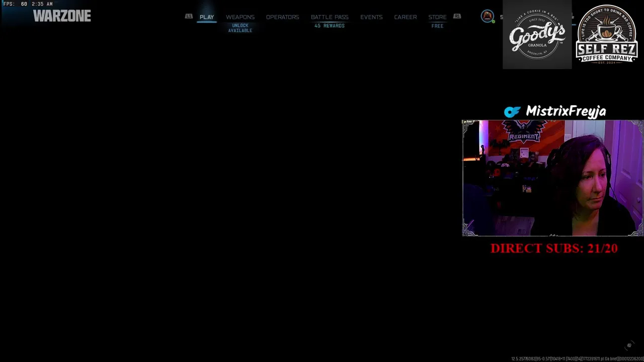Screen dimensions: 644x362
Task: Go to the BATTLE PASS tab
Action: tap(330, 17)
